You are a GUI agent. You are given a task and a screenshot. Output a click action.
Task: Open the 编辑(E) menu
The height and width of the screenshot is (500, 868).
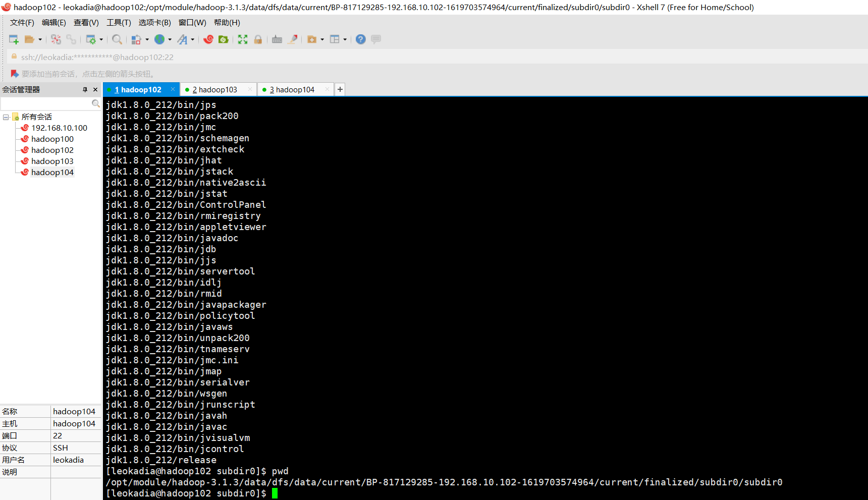(54, 23)
